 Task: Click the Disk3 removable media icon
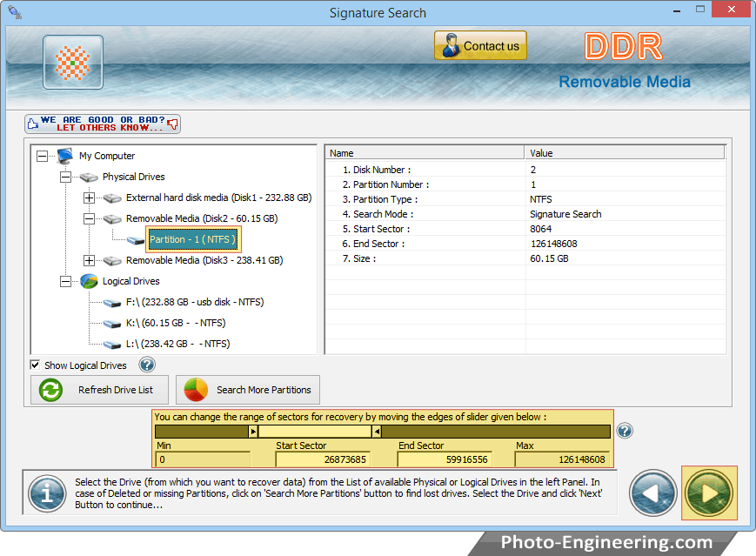[x=112, y=261]
